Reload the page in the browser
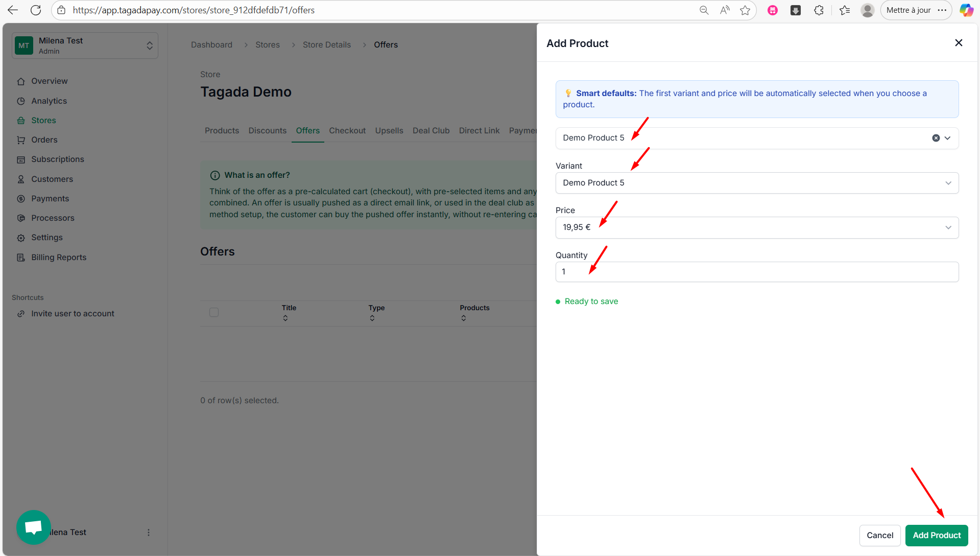The image size is (980, 556). point(36,10)
